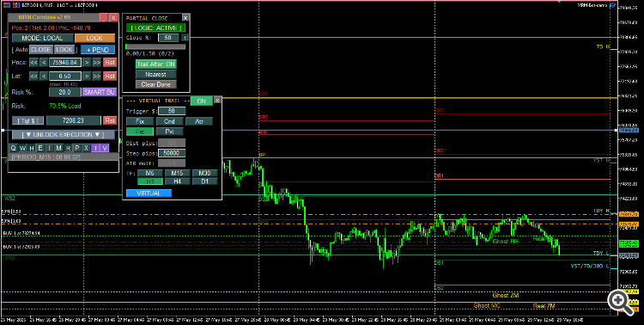
Task: Increase Lot by large step (>>)
Action: click(97, 77)
